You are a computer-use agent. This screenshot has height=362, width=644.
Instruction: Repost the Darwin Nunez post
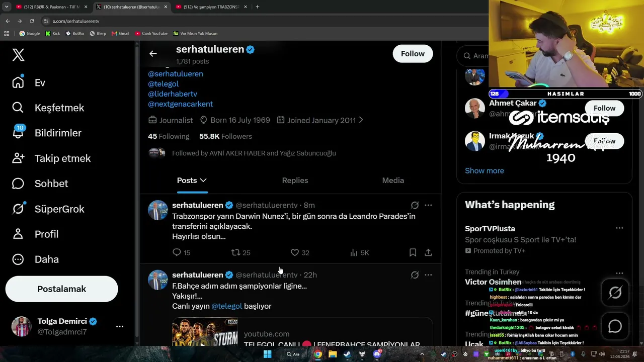point(235,252)
